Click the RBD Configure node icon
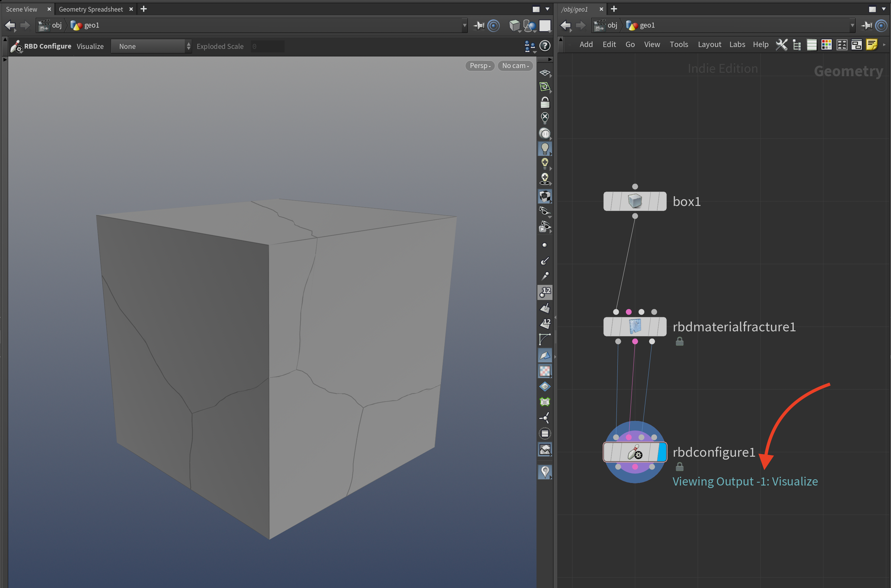891x588 pixels. click(x=634, y=453)
